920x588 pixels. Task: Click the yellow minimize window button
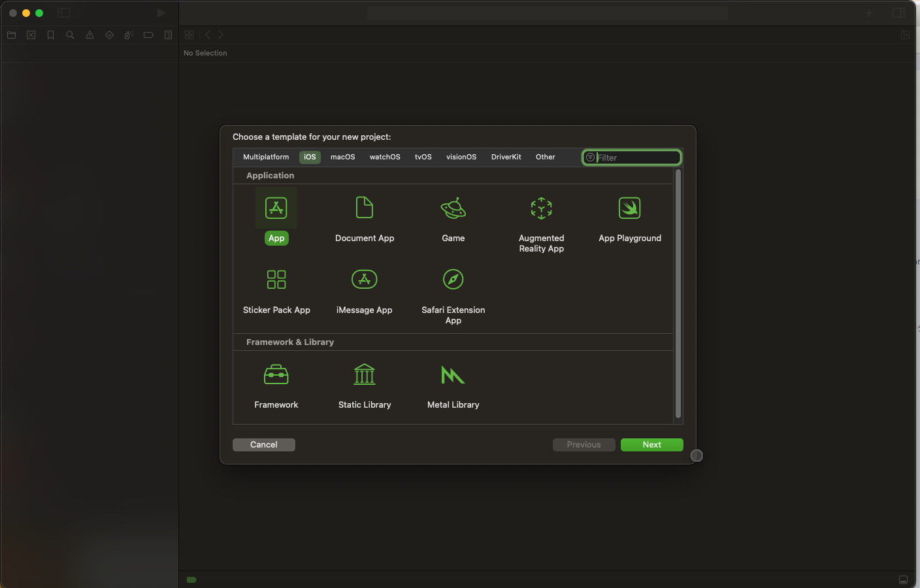pos(26,13)
